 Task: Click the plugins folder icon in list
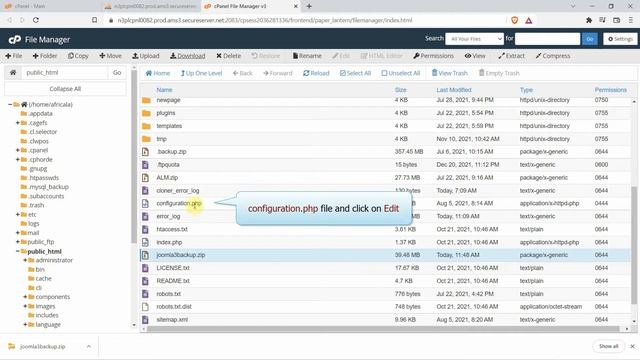[x=146, y=113]
